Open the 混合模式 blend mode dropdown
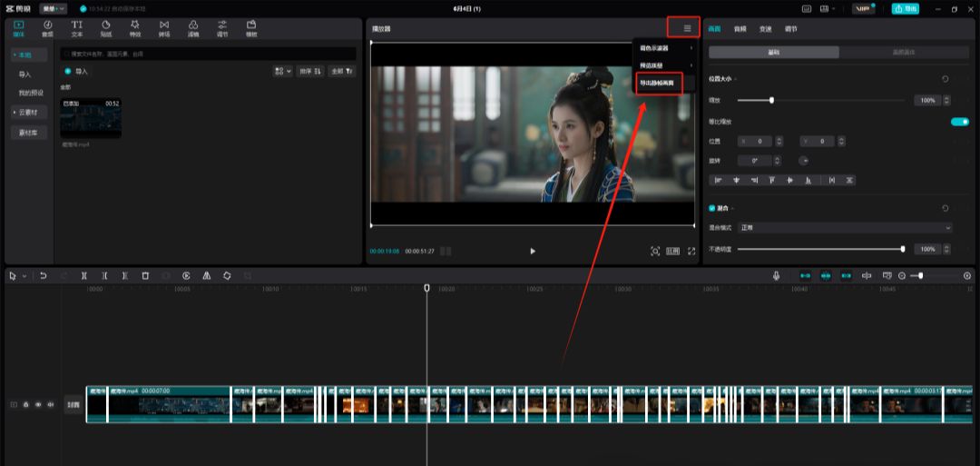Screen dimensions: 980x466 (846, 228)
